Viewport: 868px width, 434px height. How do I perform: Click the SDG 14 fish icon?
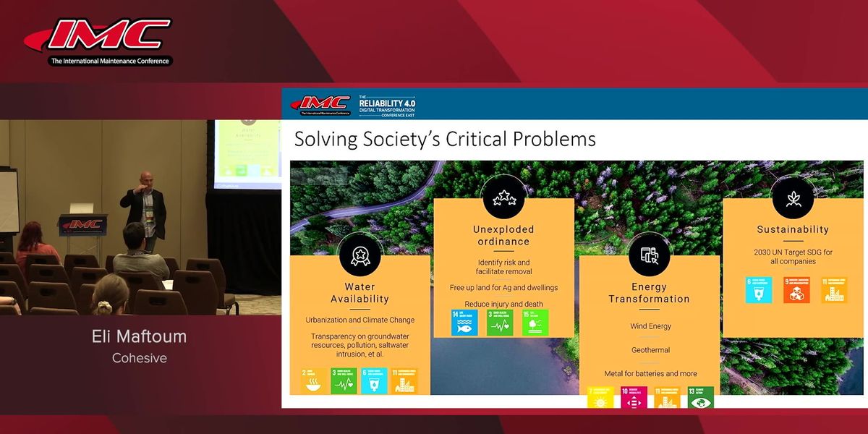click(x=464, y=323)
